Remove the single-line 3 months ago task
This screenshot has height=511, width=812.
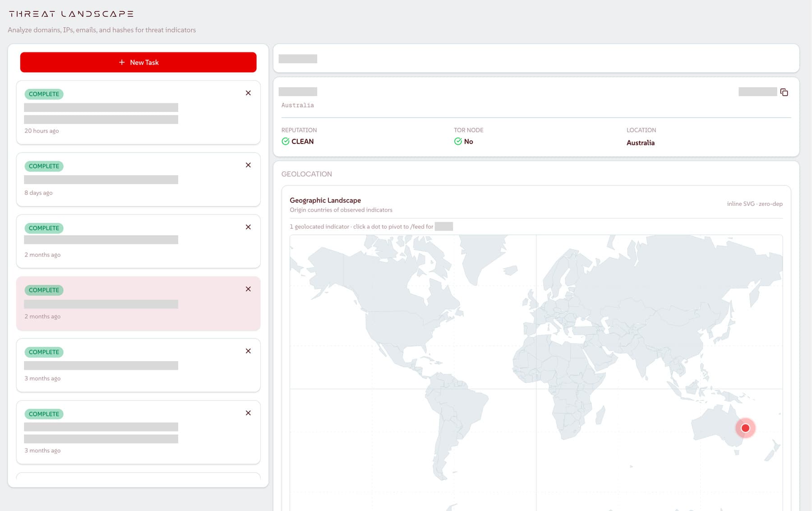pyautogui.click(x=248, y=351)
